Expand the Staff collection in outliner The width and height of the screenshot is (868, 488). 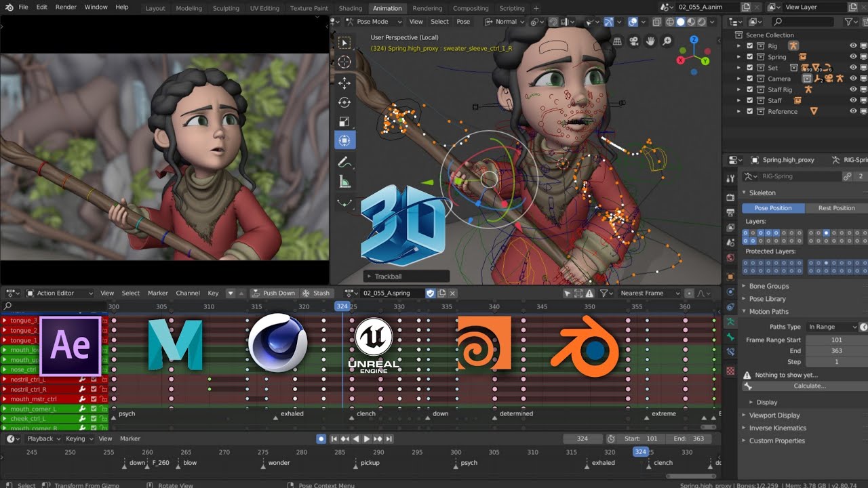click(x=739, y=100)
